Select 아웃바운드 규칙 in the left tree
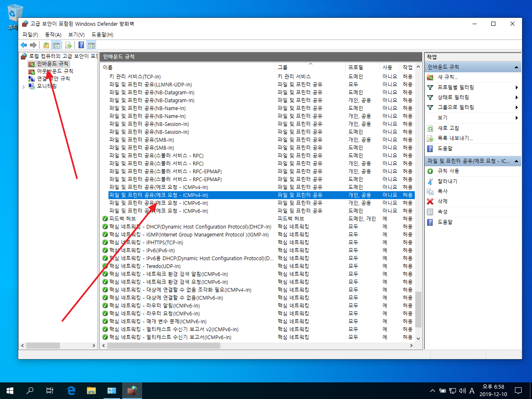 click(x=55, y=71)
